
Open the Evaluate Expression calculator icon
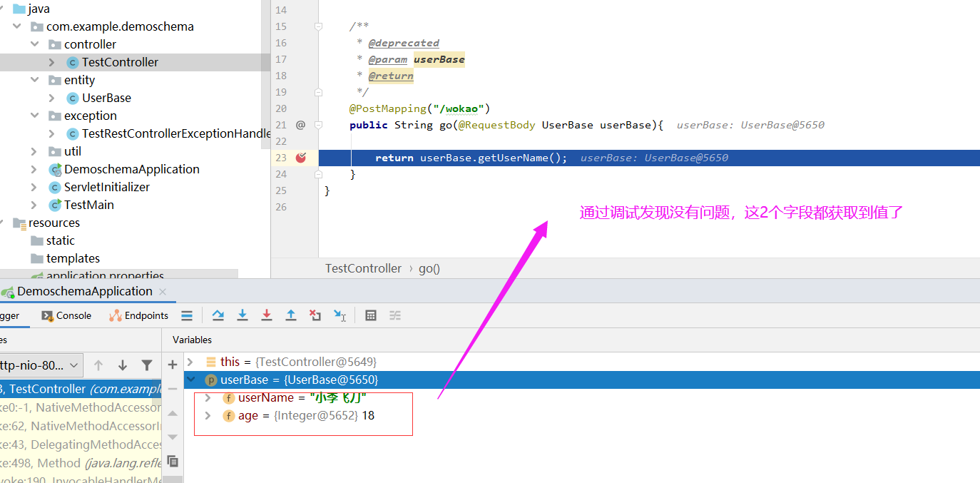tap(371, 315)
